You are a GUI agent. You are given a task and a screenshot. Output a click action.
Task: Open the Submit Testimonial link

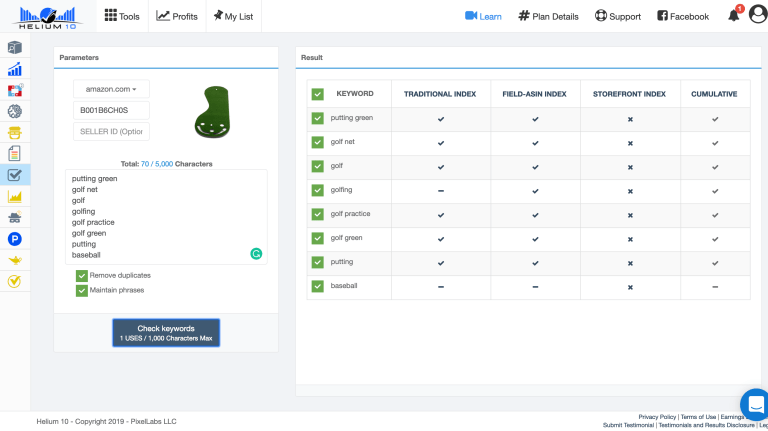click(628, 425)
